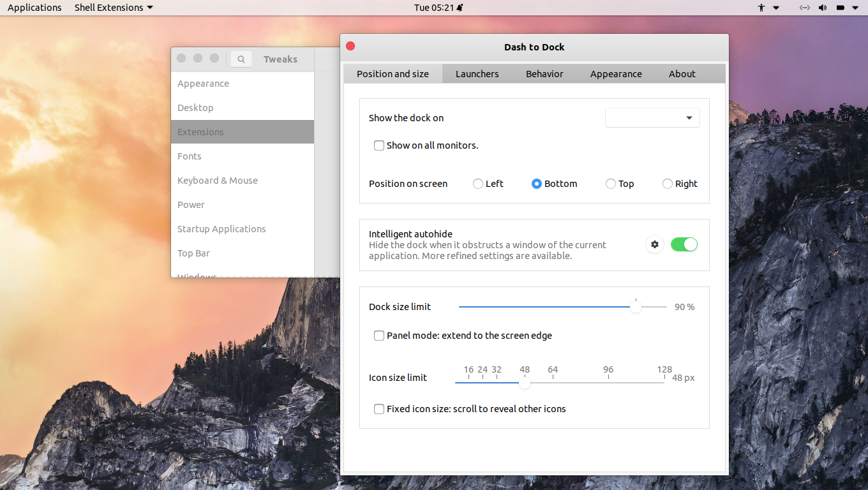Open the Show the dock on dropdown
Screen dimensions: 868x490
[x=652, y=118]
